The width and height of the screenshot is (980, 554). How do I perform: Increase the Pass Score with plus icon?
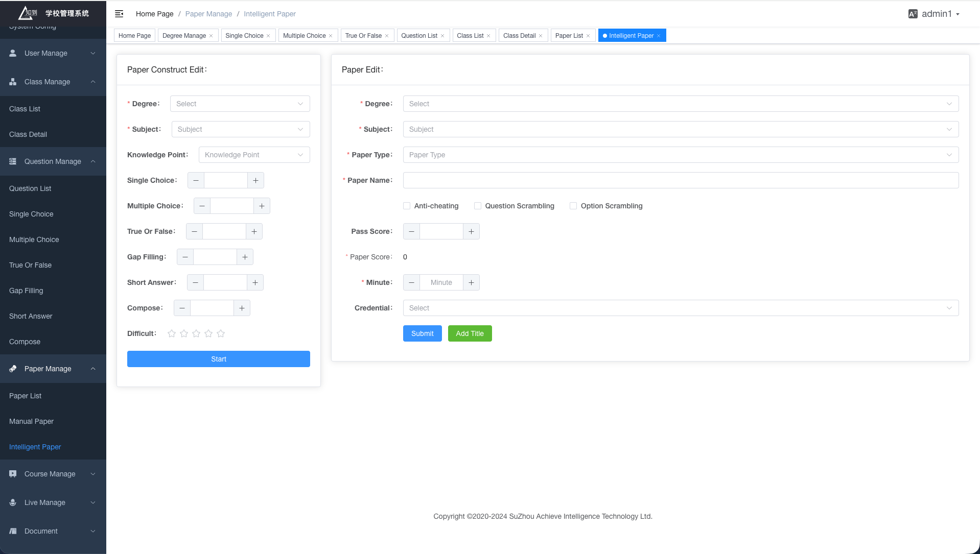click(x=471, y=231)
